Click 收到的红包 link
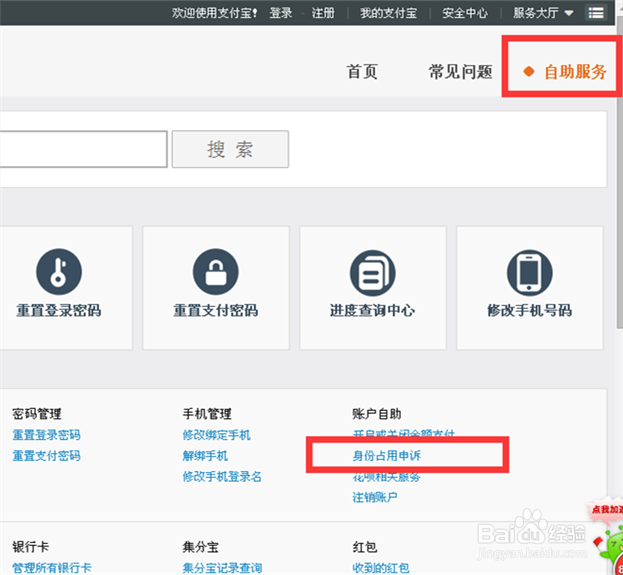Screen dimensions: 623x575 (x=381, y=567)
